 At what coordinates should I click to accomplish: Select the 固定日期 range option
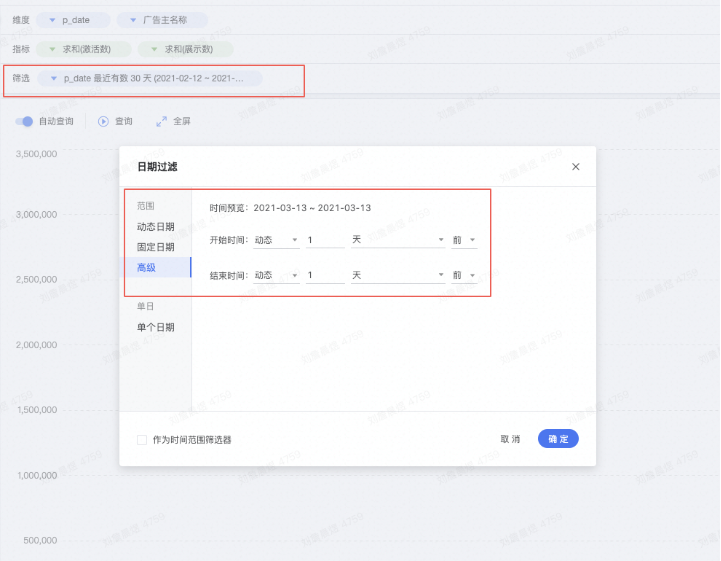point(156,247)
